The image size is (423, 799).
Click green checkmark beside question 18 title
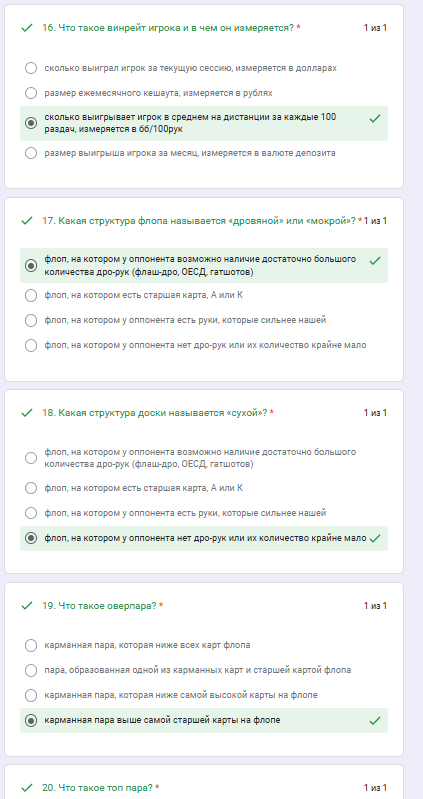(27, 413)
